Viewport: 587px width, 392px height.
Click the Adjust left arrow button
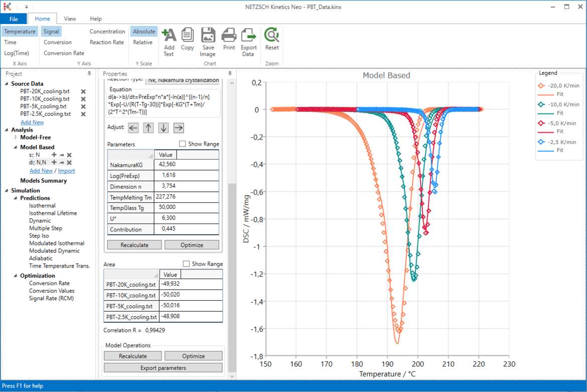(133, 128)
